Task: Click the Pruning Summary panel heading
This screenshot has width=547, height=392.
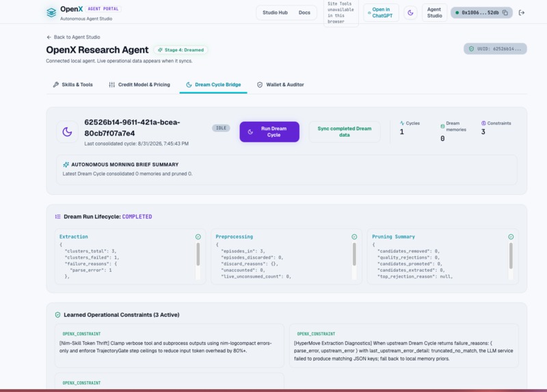Action: click(394, 237)
